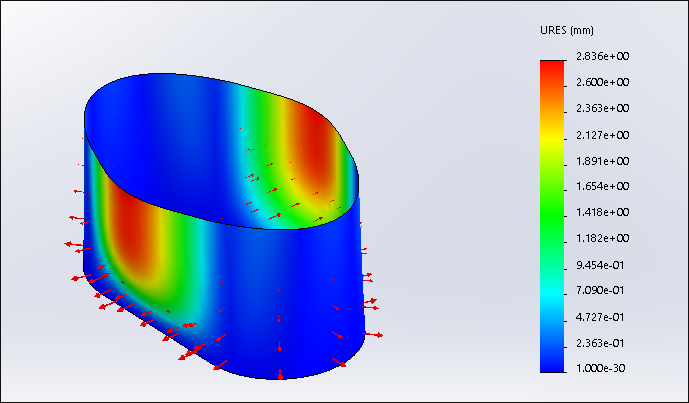689x403 pixels.
Task: Select the URES (mm) legend title
Action: (567, 31)
